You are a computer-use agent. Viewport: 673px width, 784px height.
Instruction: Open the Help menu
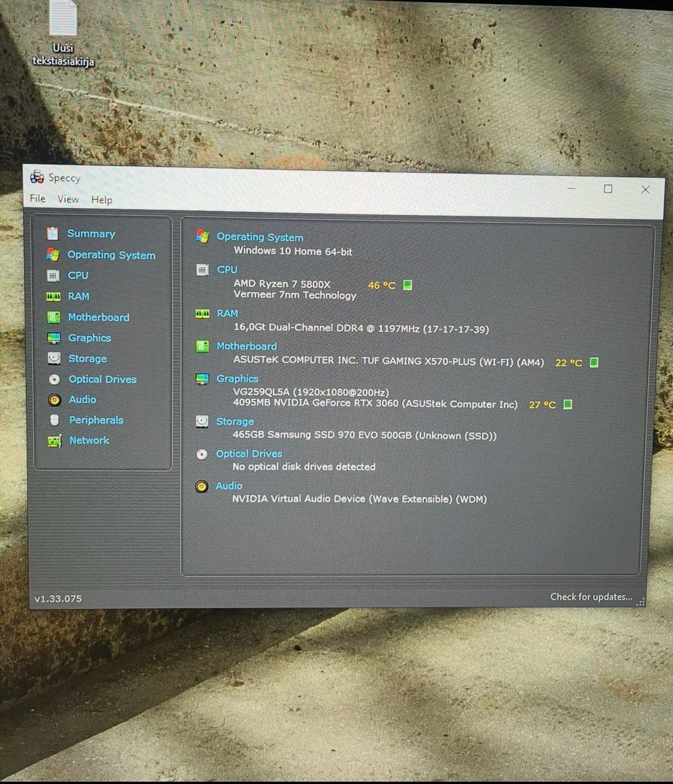tap(102, 200)
